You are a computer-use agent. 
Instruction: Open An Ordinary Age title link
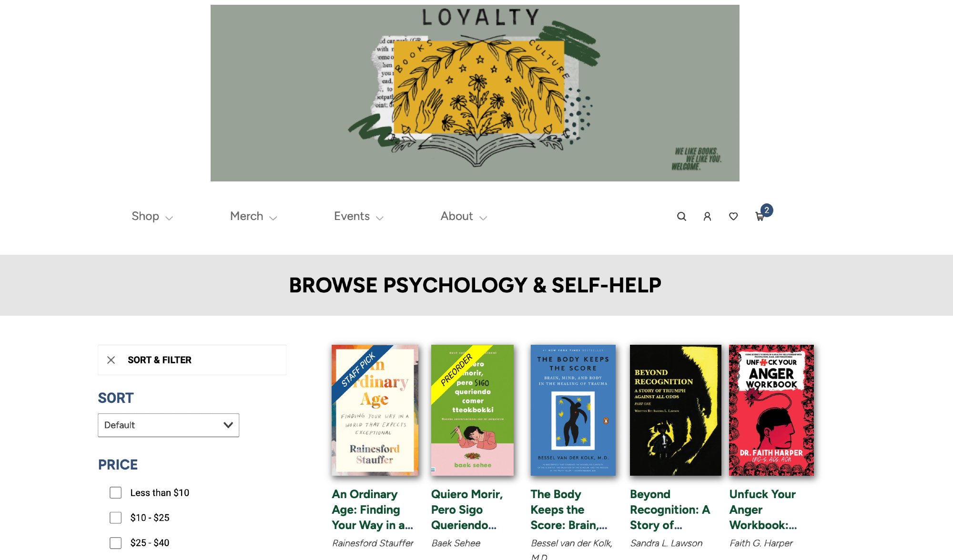pos(372,510)
